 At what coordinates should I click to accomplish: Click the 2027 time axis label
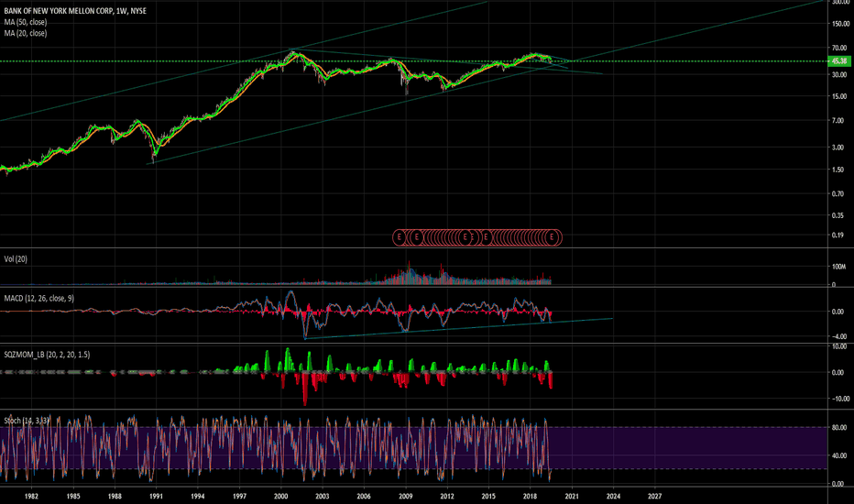click(x=654, y=497)
